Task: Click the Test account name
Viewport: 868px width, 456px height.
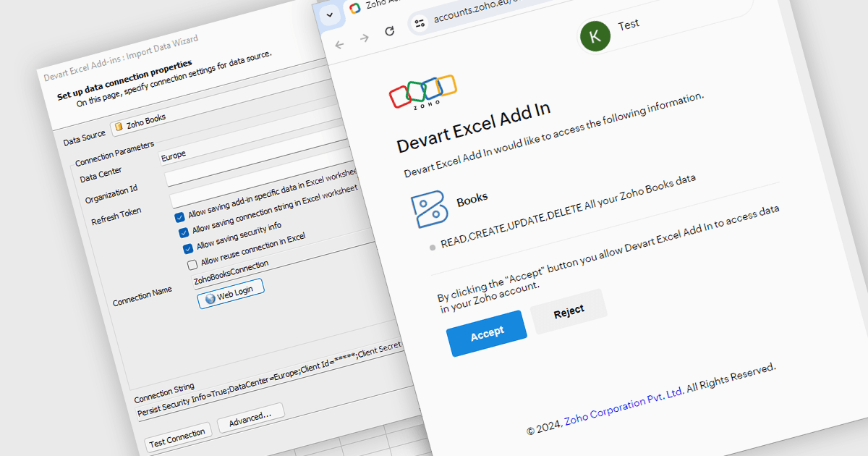Action: click(629, 25)
